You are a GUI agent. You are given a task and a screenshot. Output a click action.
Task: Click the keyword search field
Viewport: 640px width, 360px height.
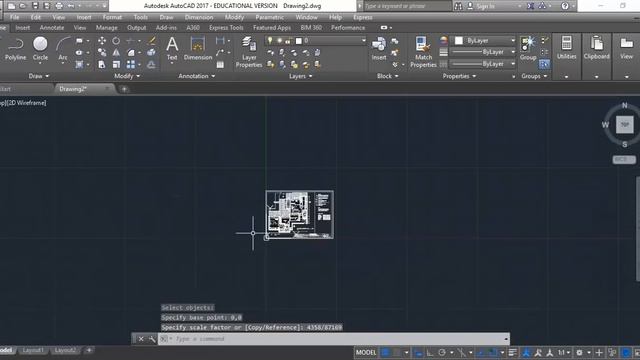(x=406, y=6)
